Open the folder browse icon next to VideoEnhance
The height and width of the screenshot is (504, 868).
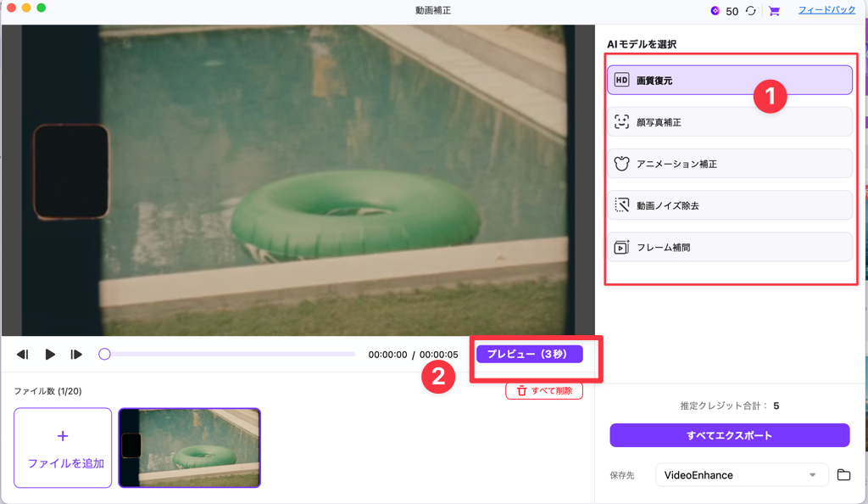click(x=842, y=475)
